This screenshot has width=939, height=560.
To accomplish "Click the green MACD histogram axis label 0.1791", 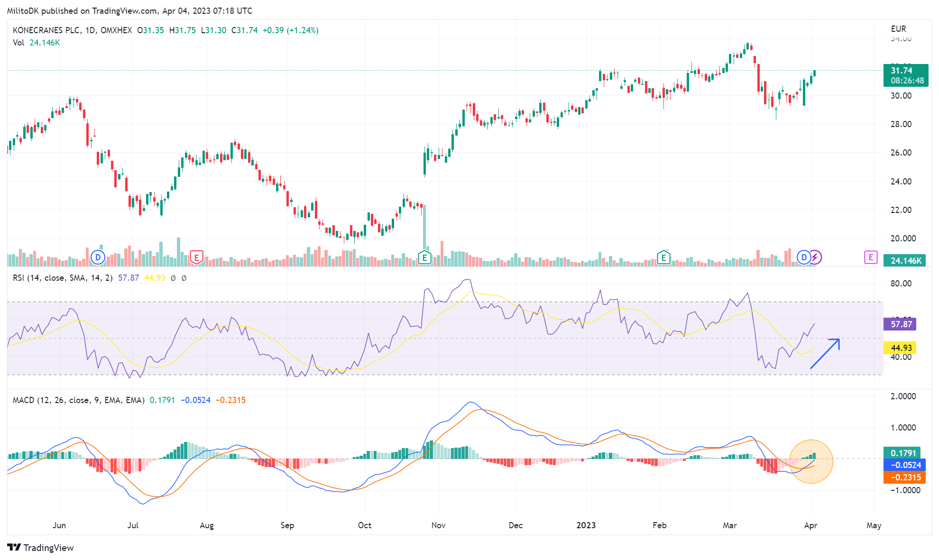I will pos(902,453).
